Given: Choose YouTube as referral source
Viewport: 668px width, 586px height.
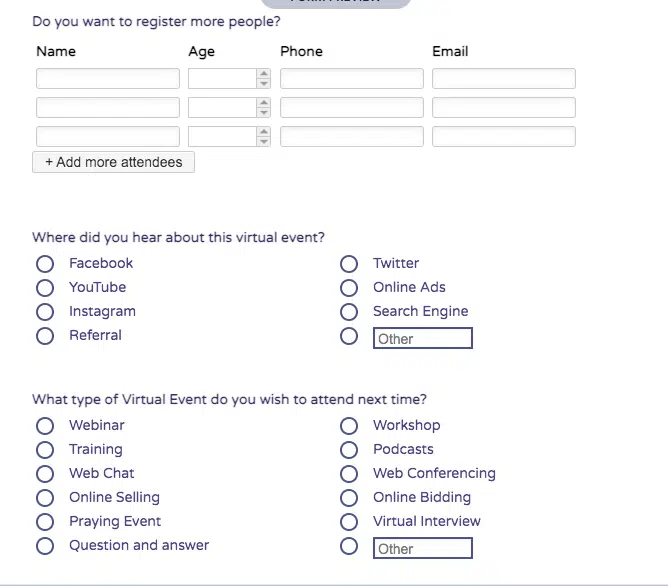Looking at the screenshot, I should tap(45, 288).
